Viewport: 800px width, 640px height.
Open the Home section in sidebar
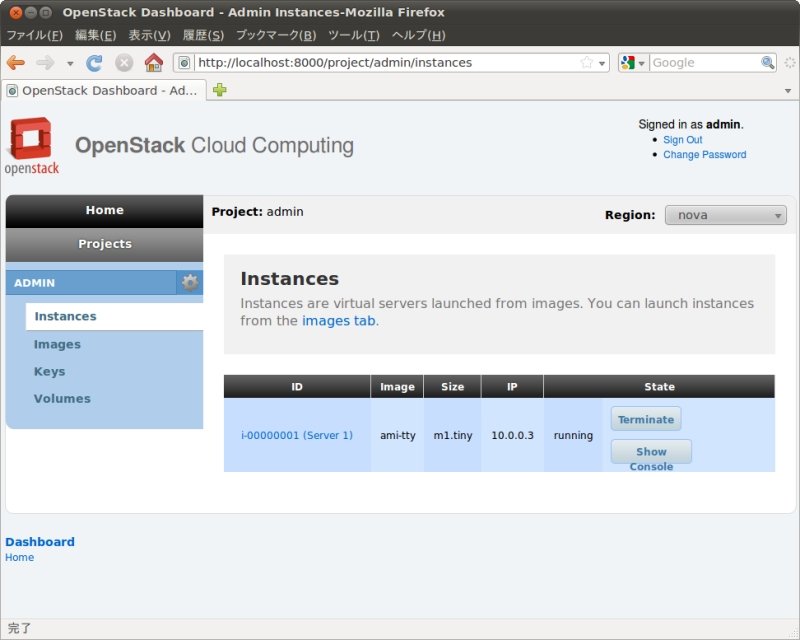pyautogui.click(x=104, y=211)
